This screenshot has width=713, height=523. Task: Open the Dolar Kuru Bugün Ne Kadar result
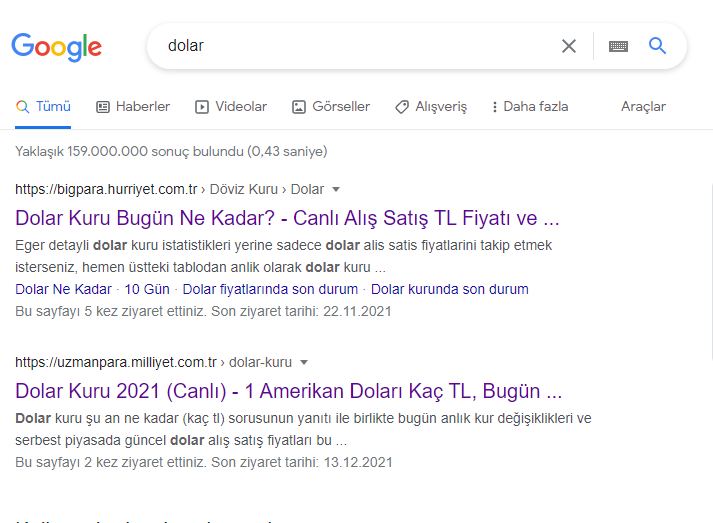287,218
